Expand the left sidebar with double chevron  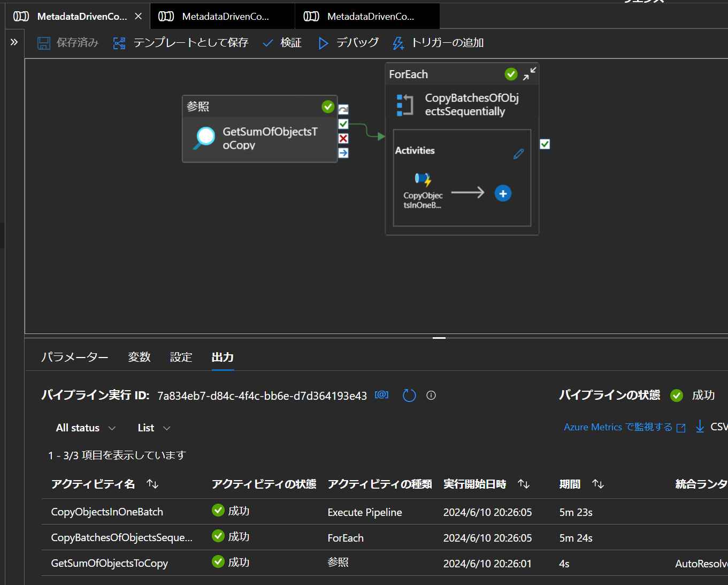14,42
